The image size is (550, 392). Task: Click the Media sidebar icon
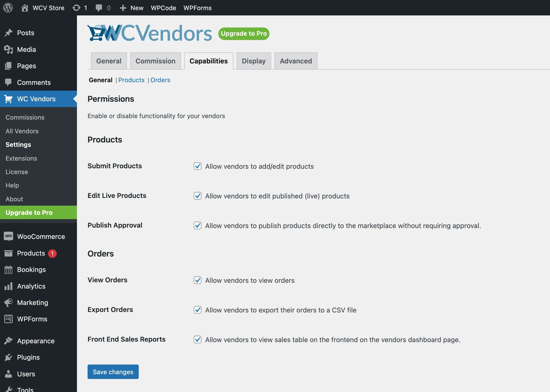pyautogui.click(x=8, y=49)
